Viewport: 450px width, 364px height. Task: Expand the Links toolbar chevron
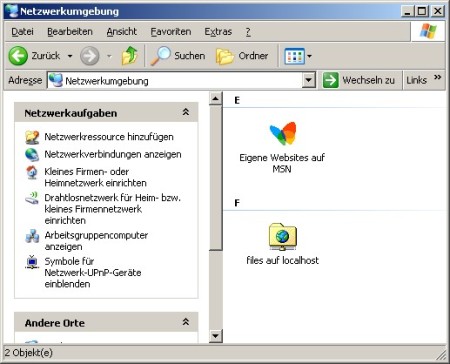(x=438, y=77)
